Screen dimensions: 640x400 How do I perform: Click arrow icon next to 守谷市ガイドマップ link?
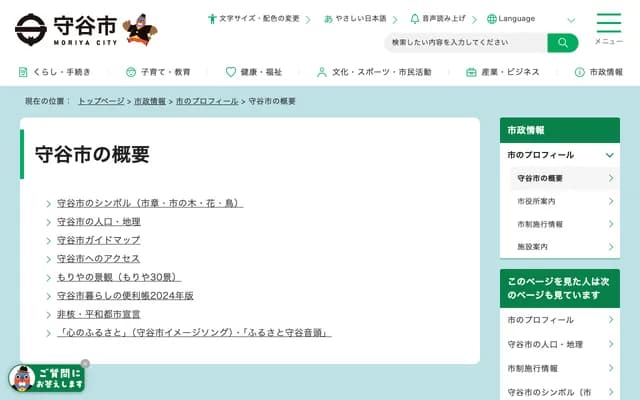[48, 240]
